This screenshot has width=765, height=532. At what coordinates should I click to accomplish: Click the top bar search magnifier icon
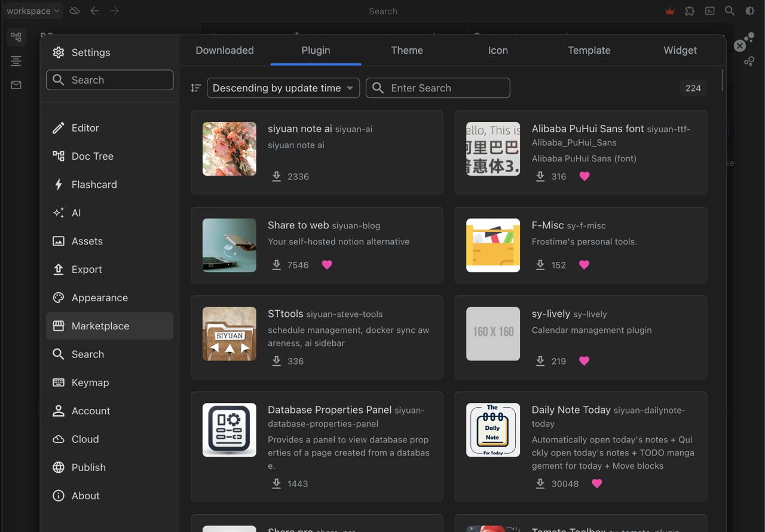[730, 11]
